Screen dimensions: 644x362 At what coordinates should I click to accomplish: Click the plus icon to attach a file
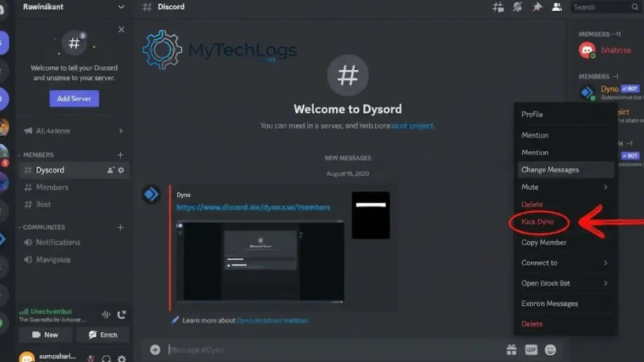[x=154, y=349]
